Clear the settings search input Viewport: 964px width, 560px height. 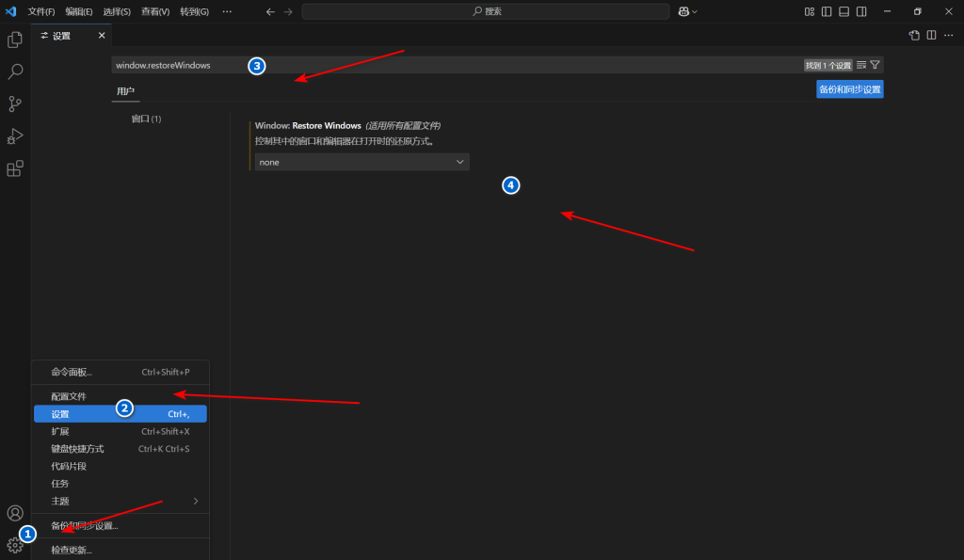(x=861, y=65)
